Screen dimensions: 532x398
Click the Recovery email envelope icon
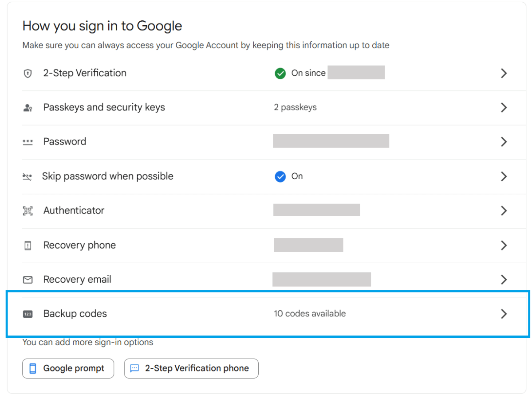click(x=28, y=280)
